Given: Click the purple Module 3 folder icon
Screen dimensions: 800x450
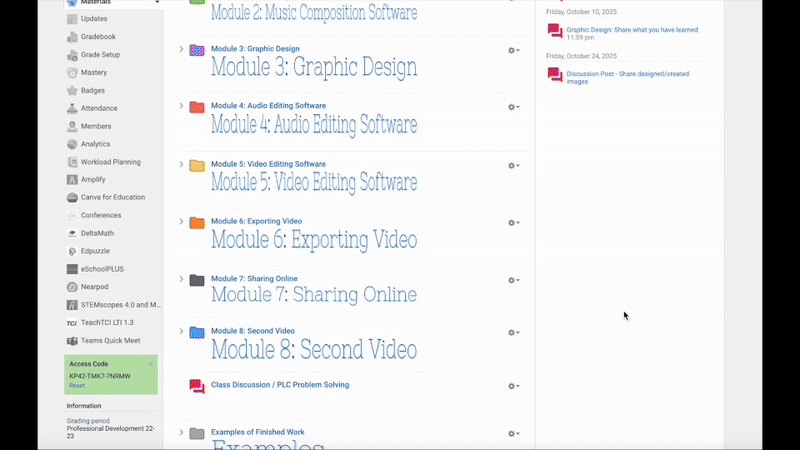Looking at the screenshot, I should click(197, 50).
